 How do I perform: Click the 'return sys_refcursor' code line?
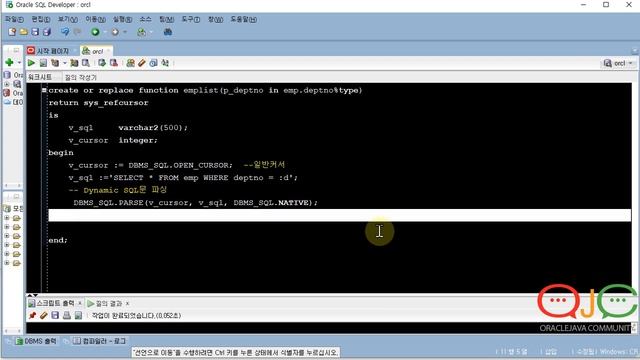click(x=98, y=103)
